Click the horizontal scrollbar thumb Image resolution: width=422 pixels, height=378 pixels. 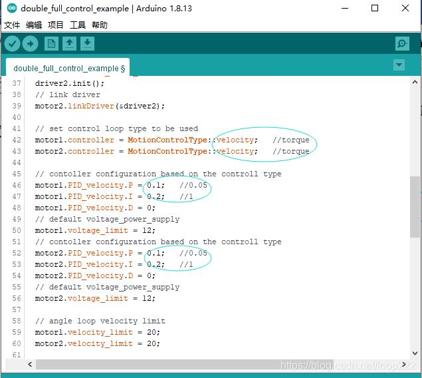(x=185, y=364)
